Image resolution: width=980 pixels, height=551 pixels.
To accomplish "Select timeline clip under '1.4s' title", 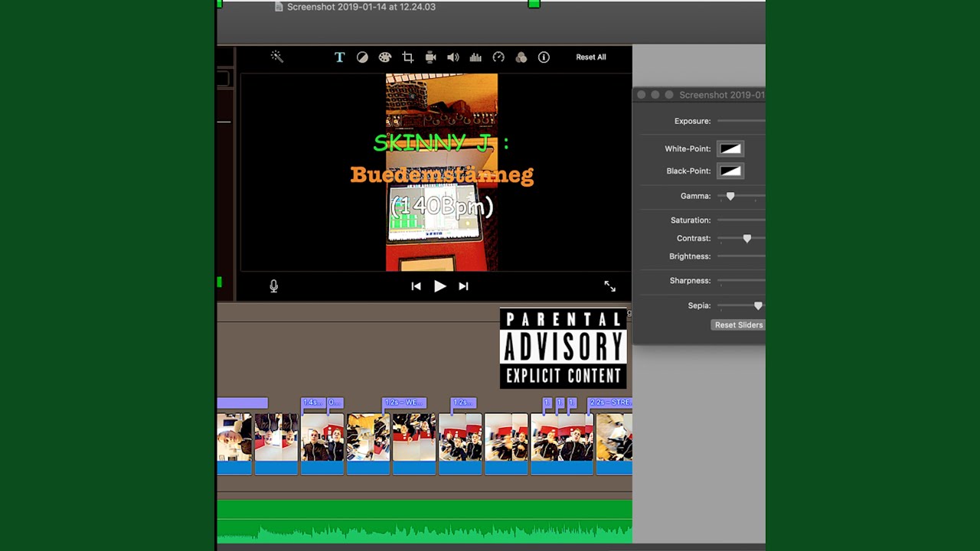I will pyautogui.click(x=322, y=444).
